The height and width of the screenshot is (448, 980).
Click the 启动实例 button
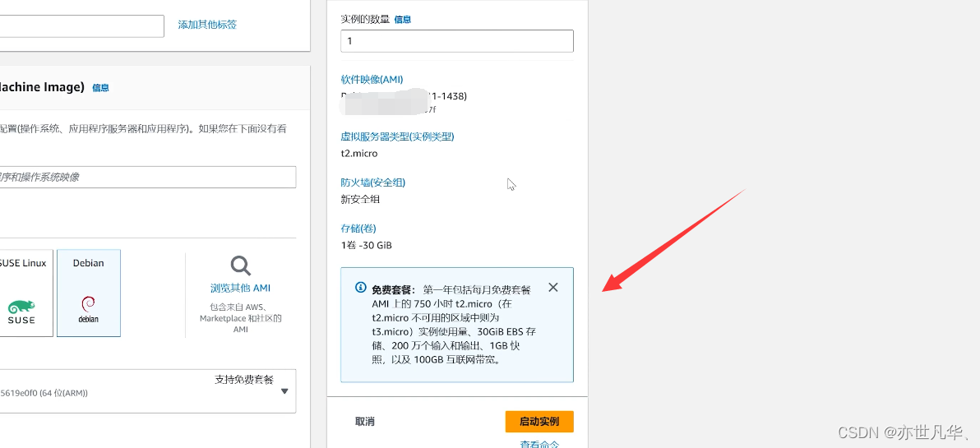(539, 422)
